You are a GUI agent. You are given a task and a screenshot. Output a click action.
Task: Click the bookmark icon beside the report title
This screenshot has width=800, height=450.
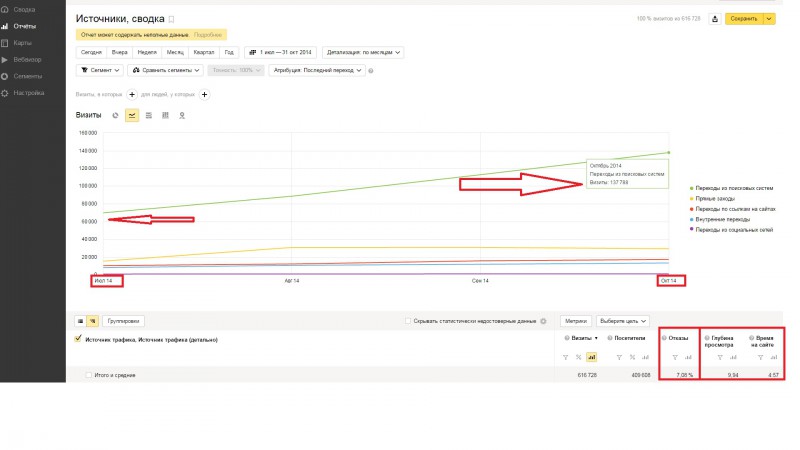coord(171,19)
